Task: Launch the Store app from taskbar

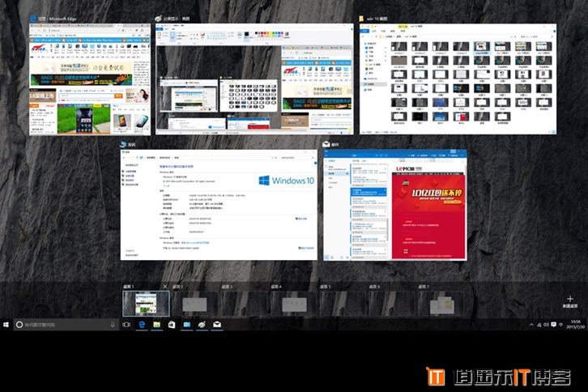Action: (x=172, y=325)
